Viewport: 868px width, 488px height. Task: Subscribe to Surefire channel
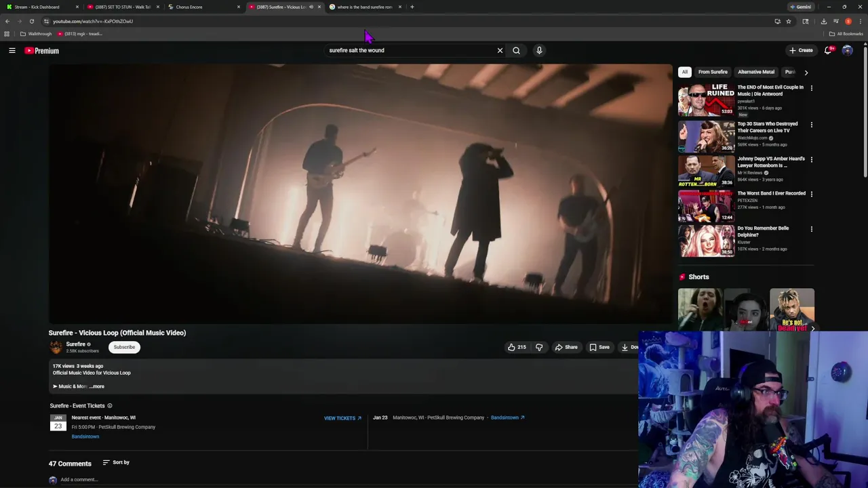click(124, 347)
